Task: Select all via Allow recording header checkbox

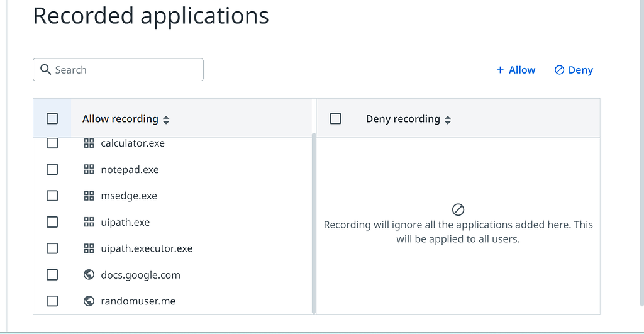Action: (52, 118)
